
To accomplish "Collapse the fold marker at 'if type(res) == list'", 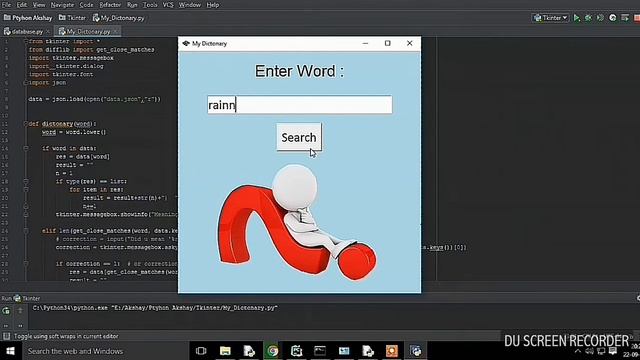I will pyautogui.click(x=26, y=181).
